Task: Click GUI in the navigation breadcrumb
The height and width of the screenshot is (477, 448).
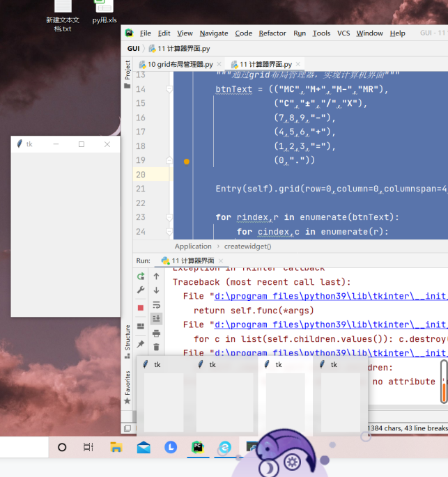Action: pos(134,49)
